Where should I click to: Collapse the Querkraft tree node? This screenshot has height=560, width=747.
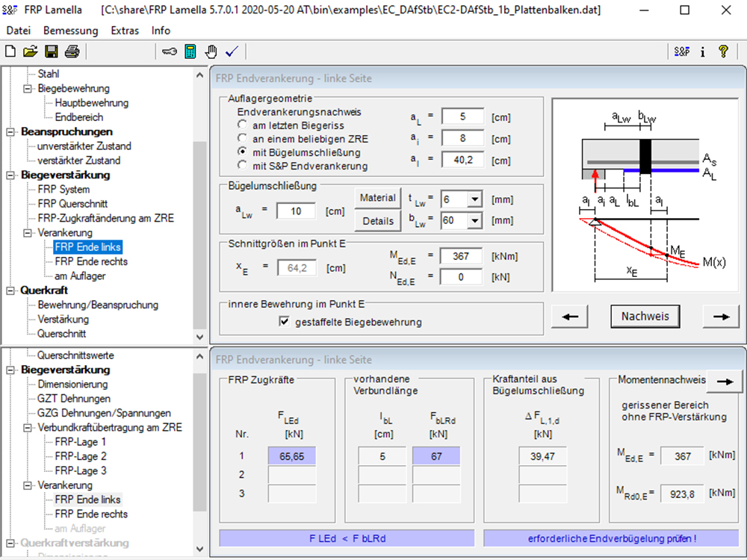tap(10, 290)
